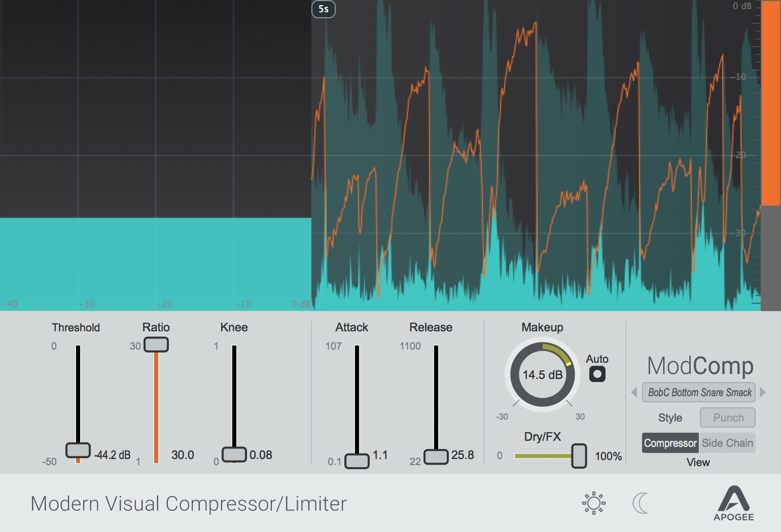Viewport: 781px width, 532px height.
Task: Go to next preset arrow
Action: coord(762,392)
